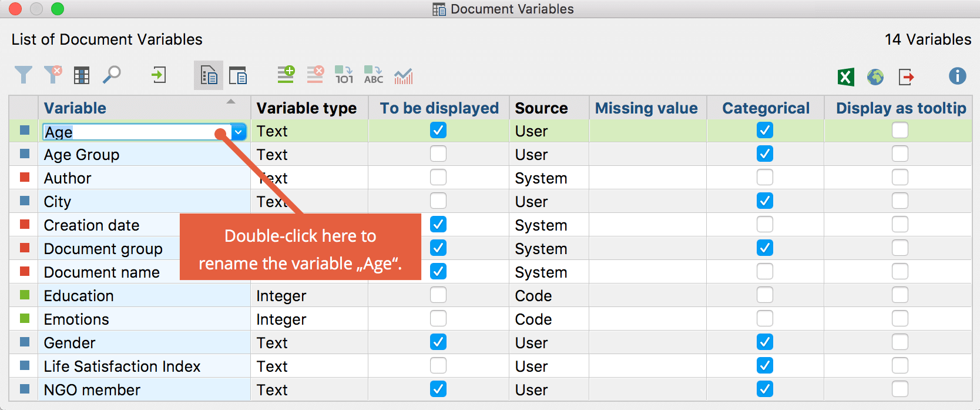This screenshot has height=410, width=980.
Task: Sort by the To be displayed header
Action: tap(439, 108)
